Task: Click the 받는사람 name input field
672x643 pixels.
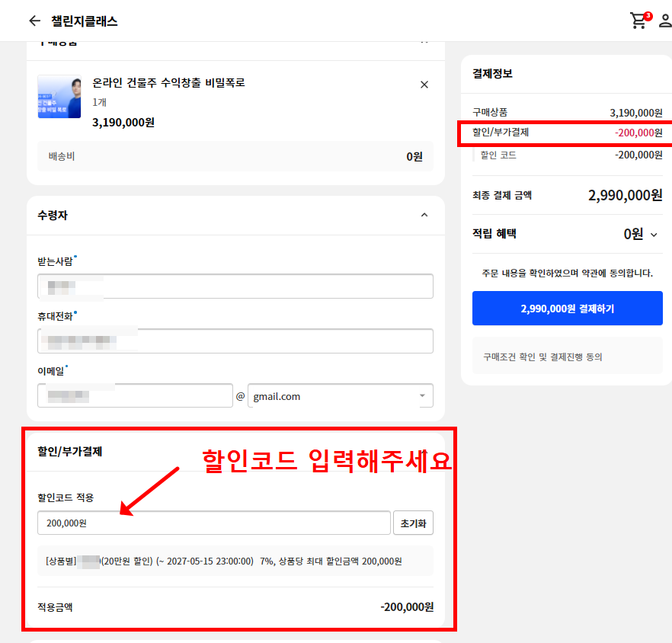Action: [235, 286]
